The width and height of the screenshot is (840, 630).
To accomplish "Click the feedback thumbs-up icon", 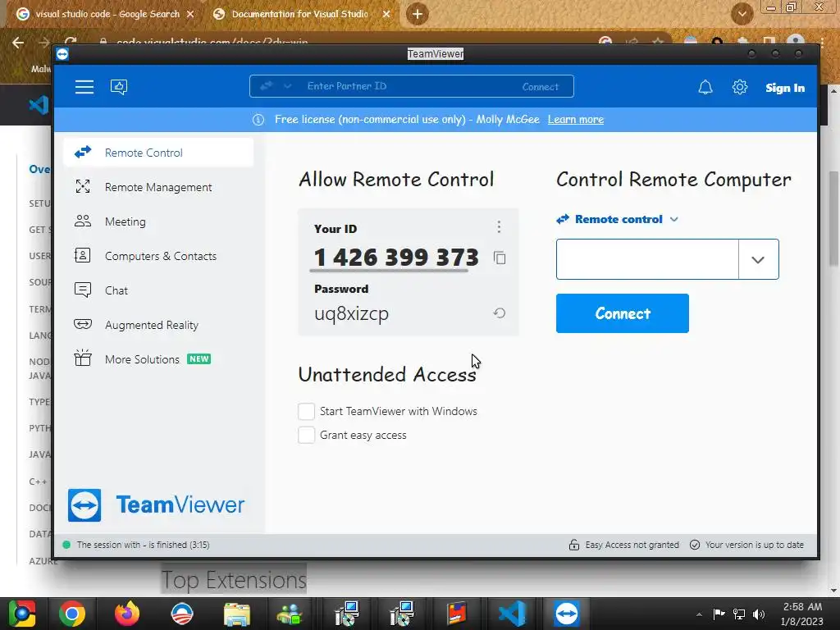I will [x=119, y=87].
